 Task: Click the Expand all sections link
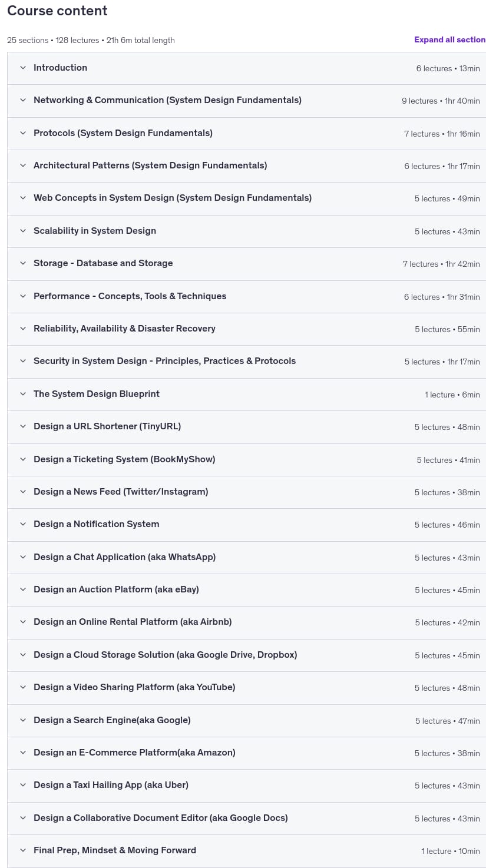click(449, 40)
